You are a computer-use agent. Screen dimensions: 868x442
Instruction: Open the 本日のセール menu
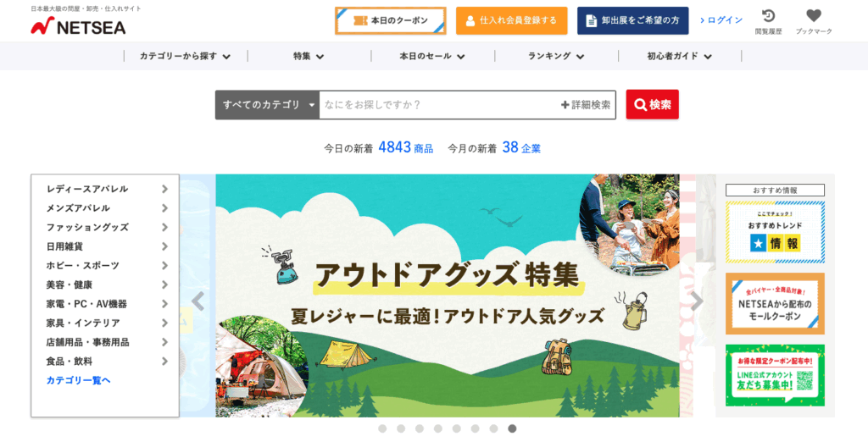(x=432, y=56)
